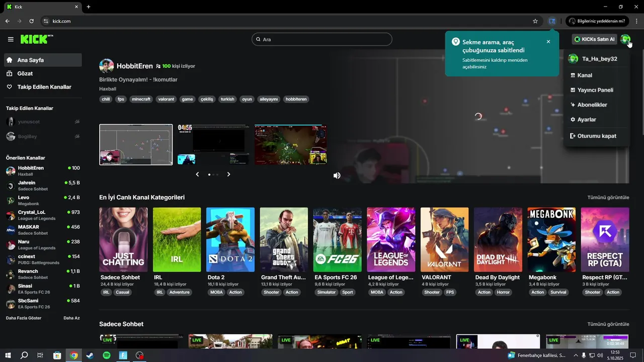View all live categories Tümünü görüntüle
The width and height of the screenshot is (644, 362).
coord(608,198)
